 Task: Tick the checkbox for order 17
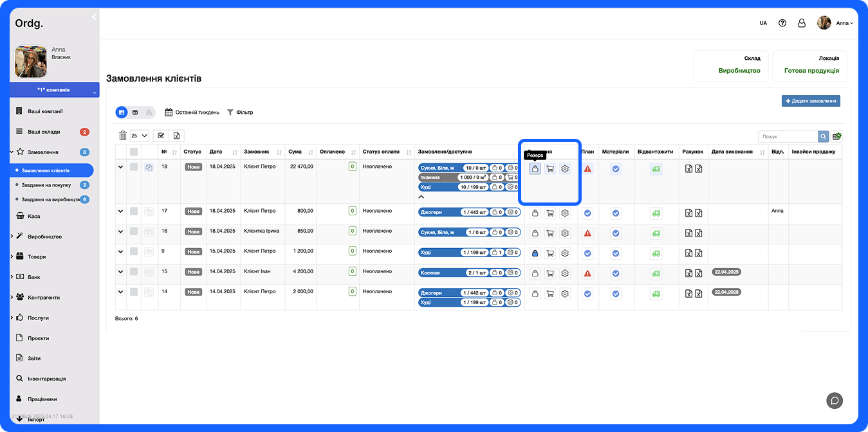tap(134, 211)
